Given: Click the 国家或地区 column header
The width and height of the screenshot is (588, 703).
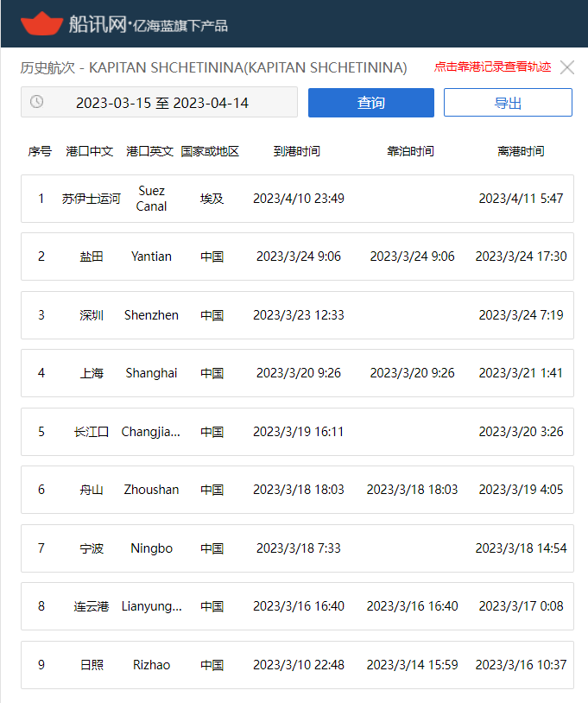Looking at the screenshot, I should 210,151.
